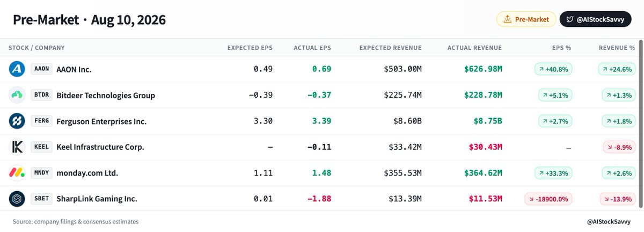Click the monday.com logo icon
This screenshot has height=232, width=644.
point(17,173)
